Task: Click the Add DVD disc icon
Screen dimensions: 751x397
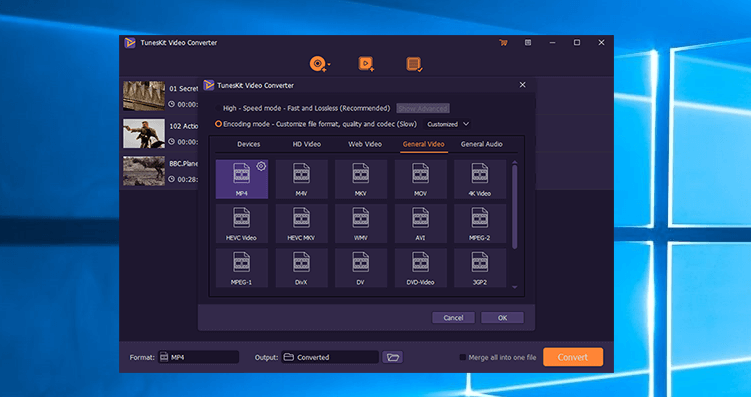Action: click(x=317, y=63)
